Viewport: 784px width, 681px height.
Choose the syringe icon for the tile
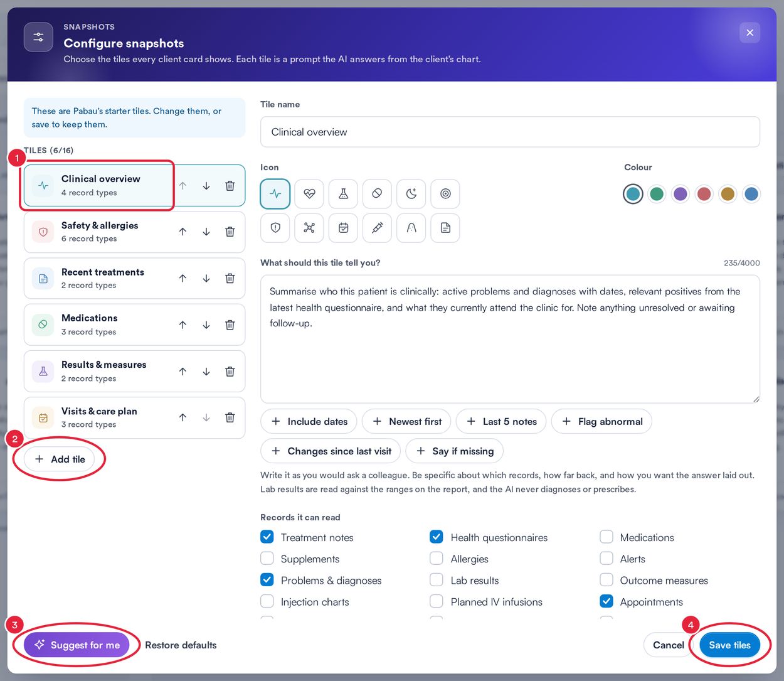[x=377, y=228]
